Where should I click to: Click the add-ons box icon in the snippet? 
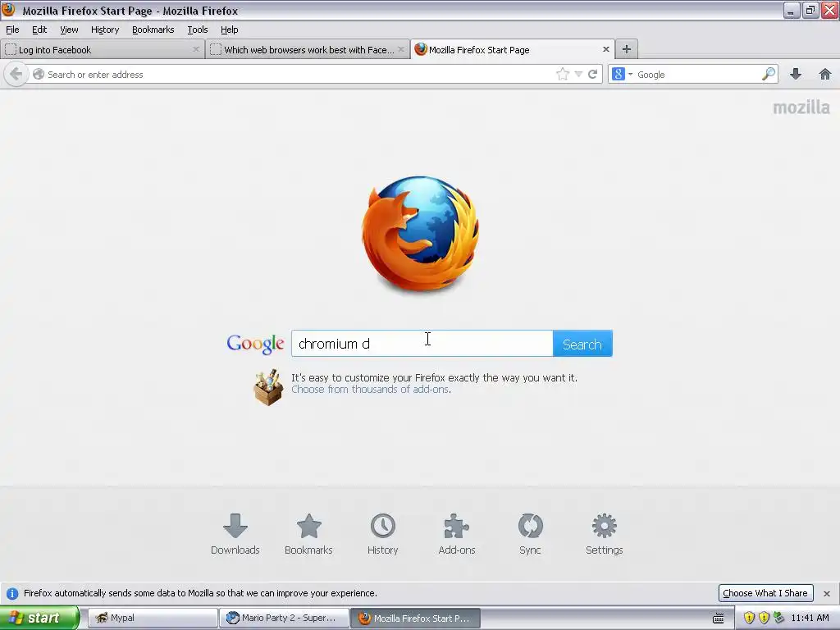click(268, 387)
